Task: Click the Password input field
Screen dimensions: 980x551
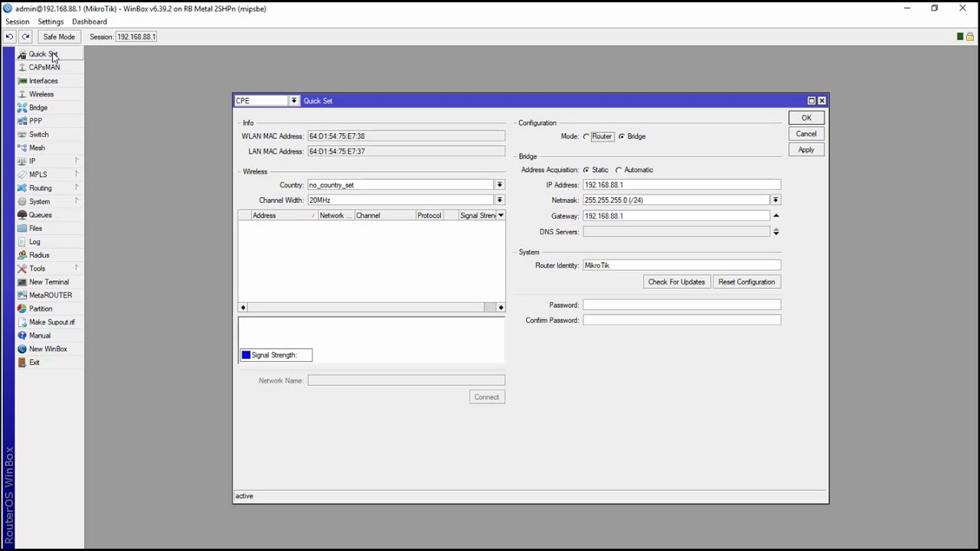Action: pyautogui.click(x=681, y=305)
